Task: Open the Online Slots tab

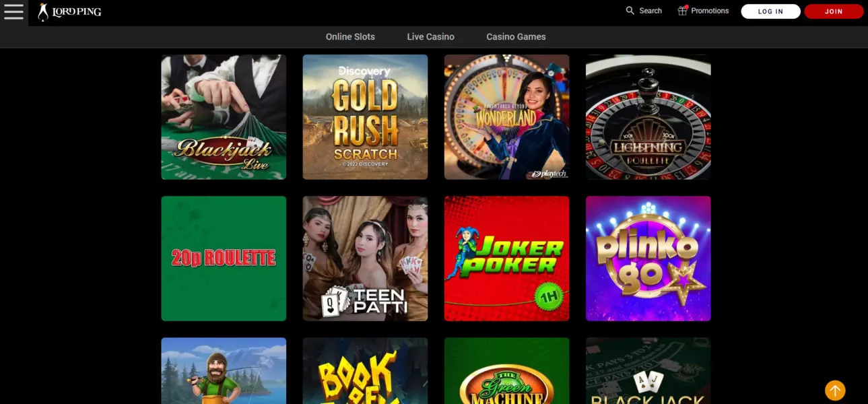Action: [350, 37]
